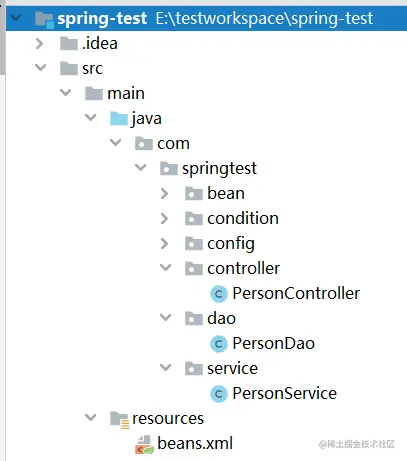Click the PersonController class icon
This screenshot has height=461, width=407.
[x=219, y=294]
